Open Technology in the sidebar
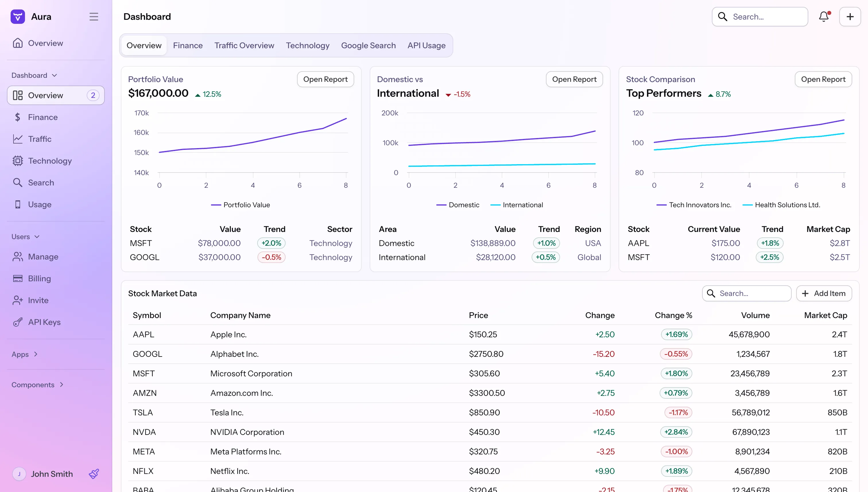 coord(50,161)
